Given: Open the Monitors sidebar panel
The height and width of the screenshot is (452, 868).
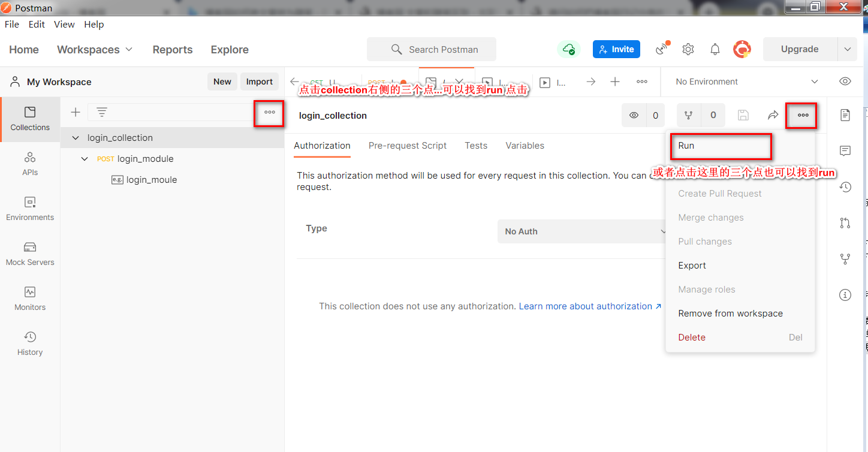Looking at the screenshot, I should coord(30,299).
